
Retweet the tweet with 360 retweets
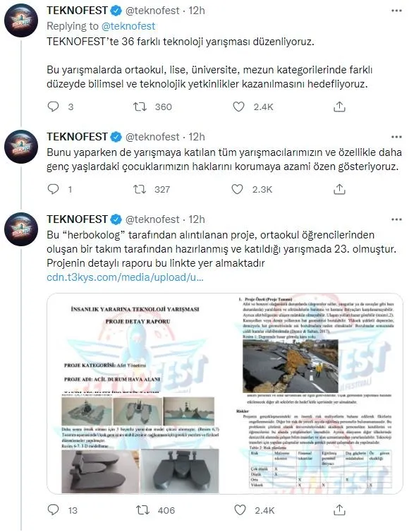pos(140,107)
